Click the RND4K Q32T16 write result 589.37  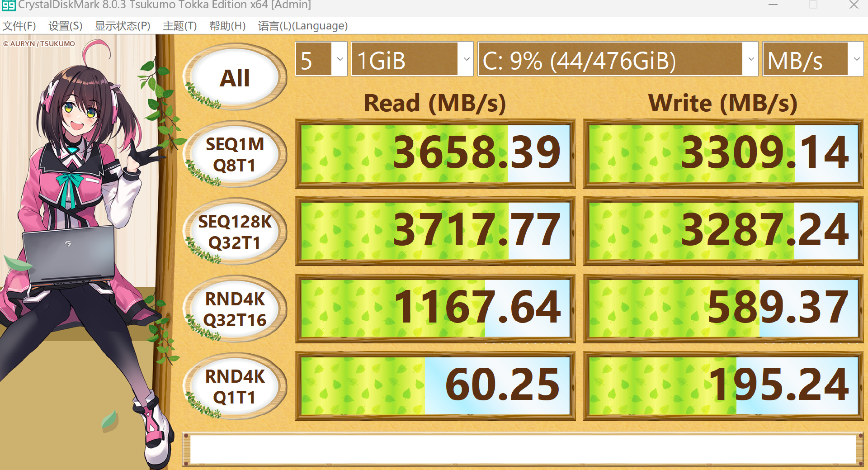[723, 309]
